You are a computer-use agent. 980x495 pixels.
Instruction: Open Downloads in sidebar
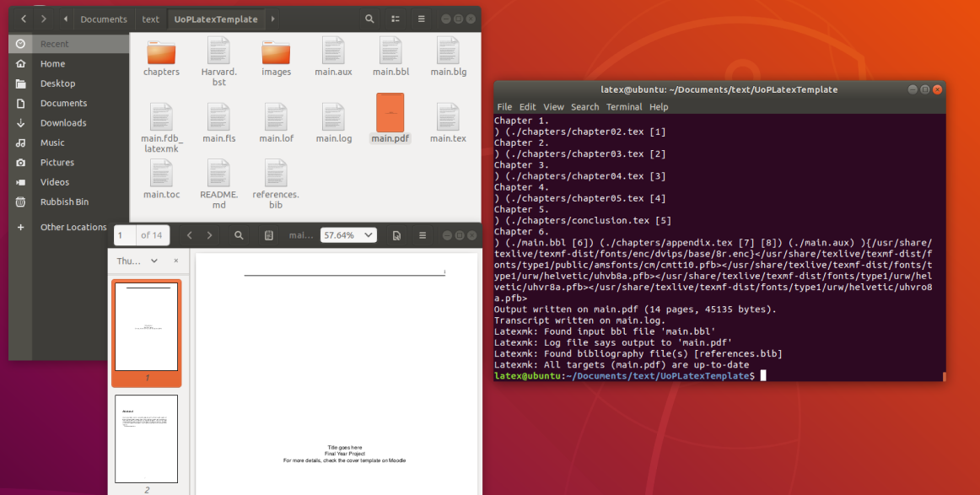pyautogui.click(x=69, y=123)
